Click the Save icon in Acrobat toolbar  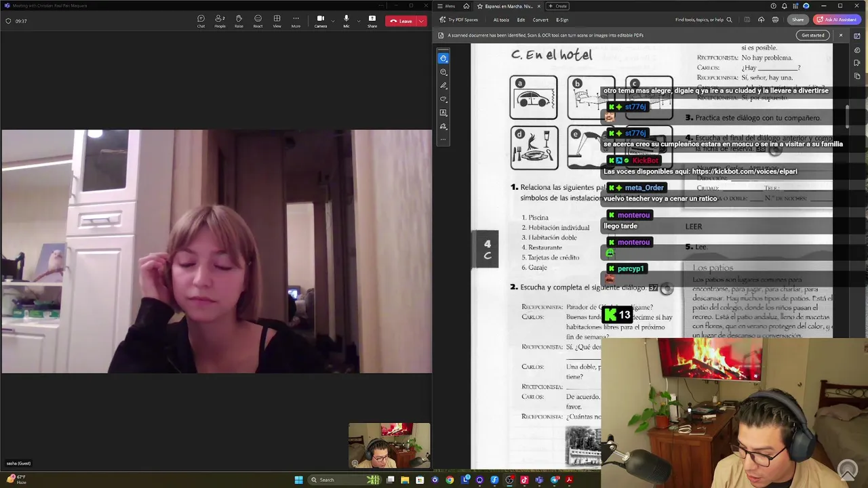click(x=747, y=20)
